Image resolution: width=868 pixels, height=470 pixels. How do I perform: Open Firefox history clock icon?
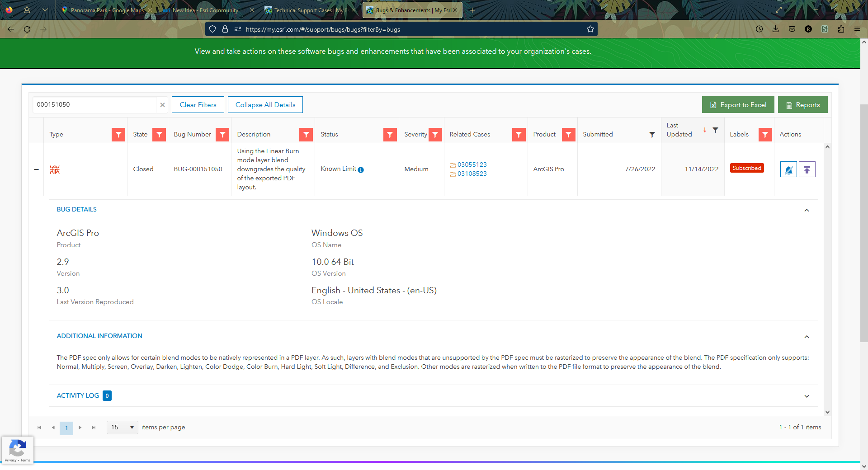[x=759, y=29]
